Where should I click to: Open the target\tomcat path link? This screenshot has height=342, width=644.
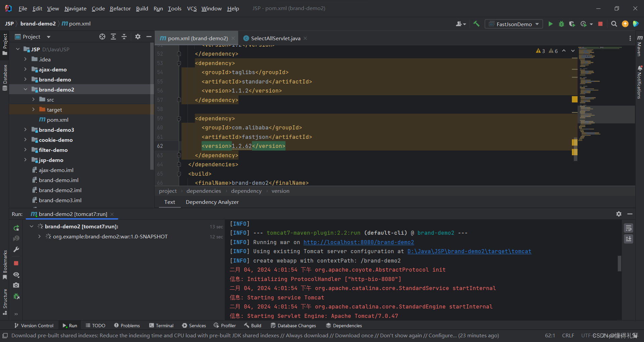click(469, 251)
